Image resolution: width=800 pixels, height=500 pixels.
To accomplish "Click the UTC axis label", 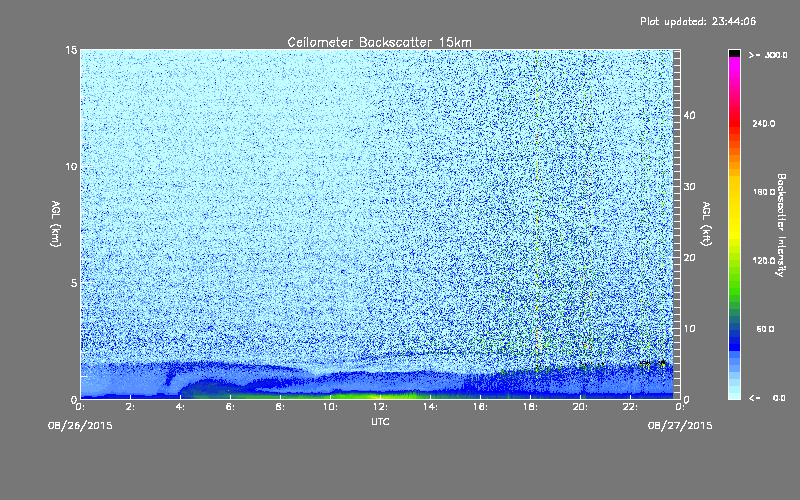I will [x=380, y=421].
